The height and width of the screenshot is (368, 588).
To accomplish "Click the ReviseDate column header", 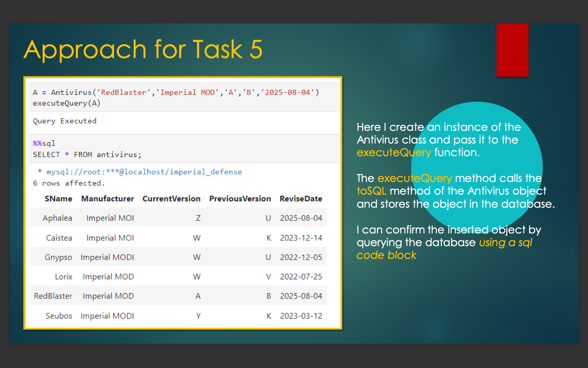I will click(x=301, y=199).
